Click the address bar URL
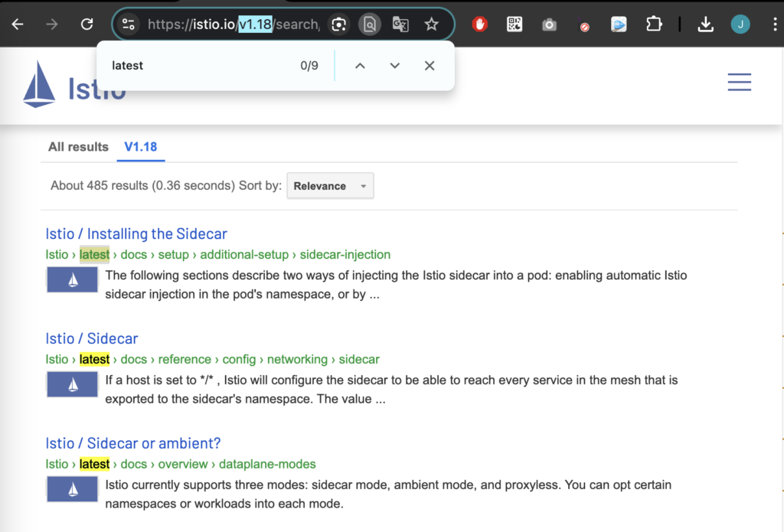Viewport: 784px width, 532px height. tap(234, 24)
